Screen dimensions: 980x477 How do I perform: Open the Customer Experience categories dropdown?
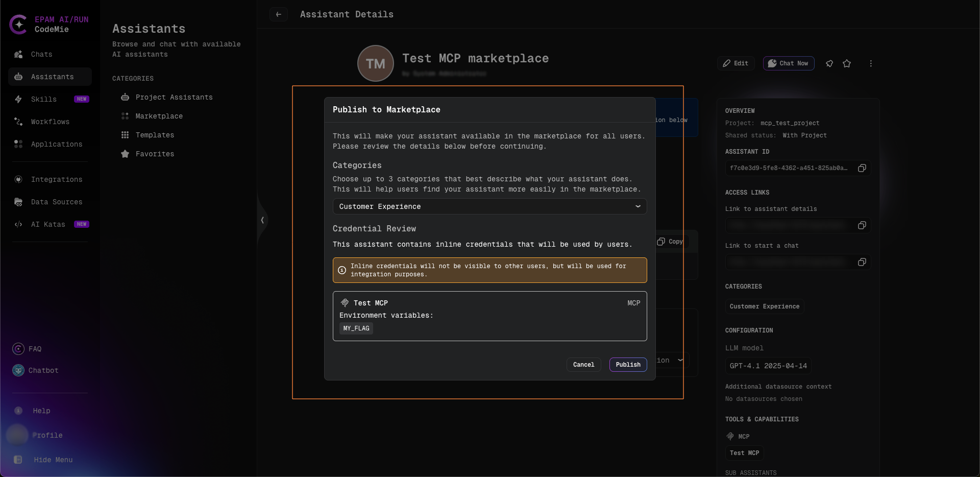(490, 206)
